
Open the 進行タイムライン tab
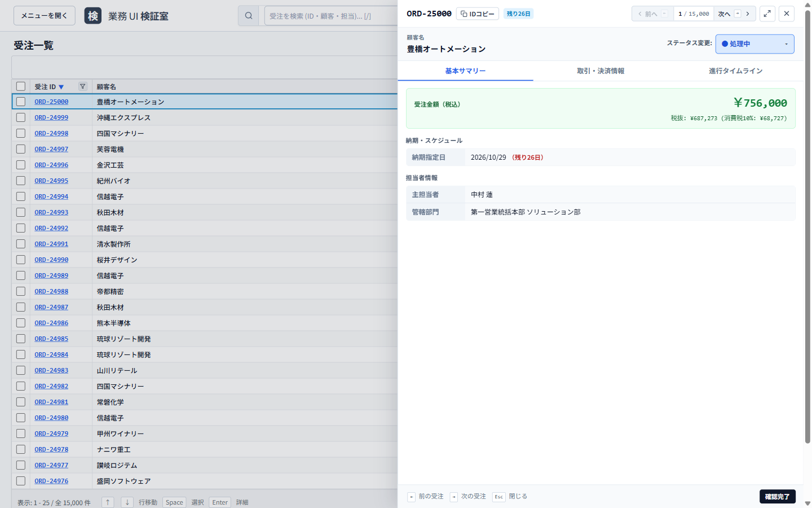pyautogui.click(x=736, y=71)
